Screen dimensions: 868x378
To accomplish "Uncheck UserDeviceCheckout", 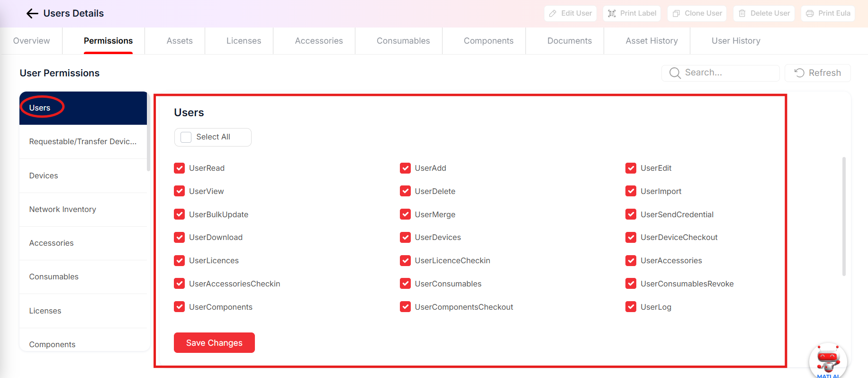I will pos(631,237).
